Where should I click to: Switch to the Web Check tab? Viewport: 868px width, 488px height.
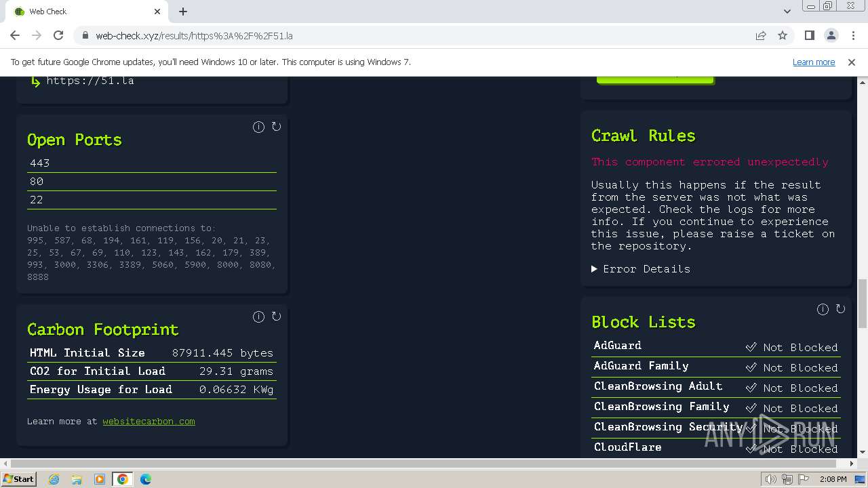pyautogui.click(x=88, y=12)
